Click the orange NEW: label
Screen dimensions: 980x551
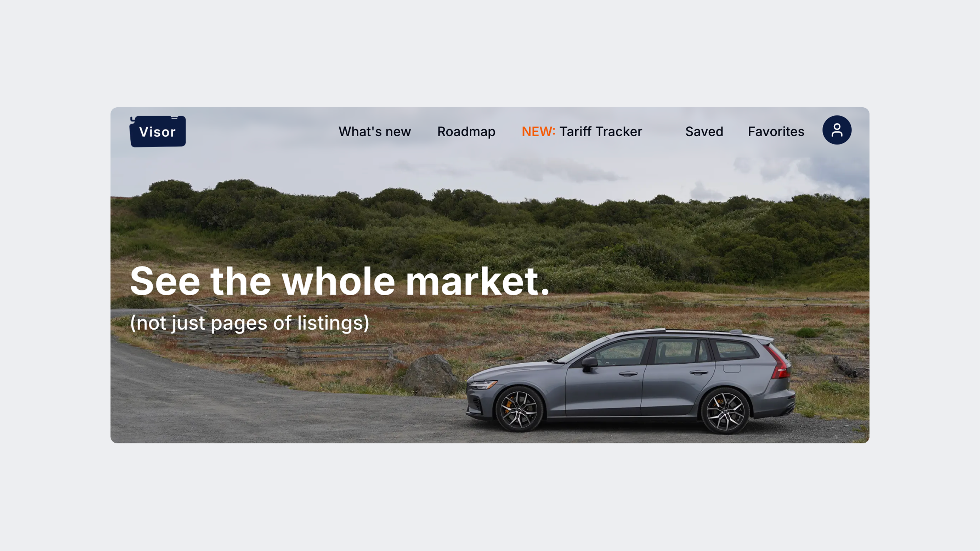[538, 132]
